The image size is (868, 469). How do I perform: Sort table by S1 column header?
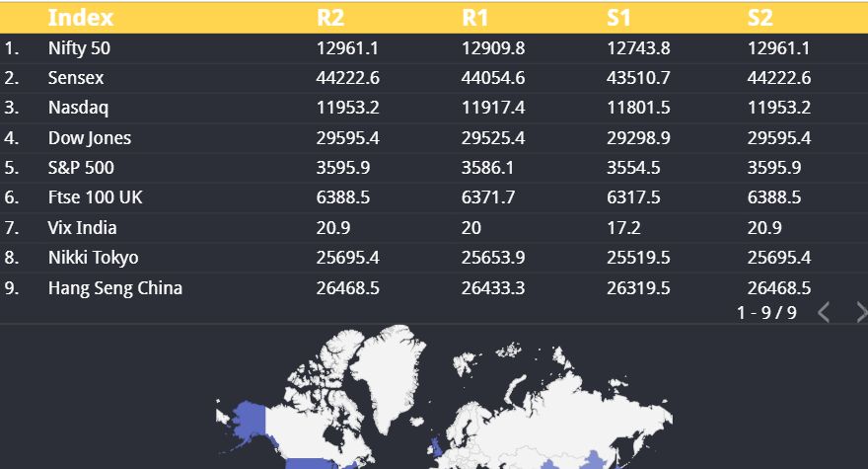618,18
